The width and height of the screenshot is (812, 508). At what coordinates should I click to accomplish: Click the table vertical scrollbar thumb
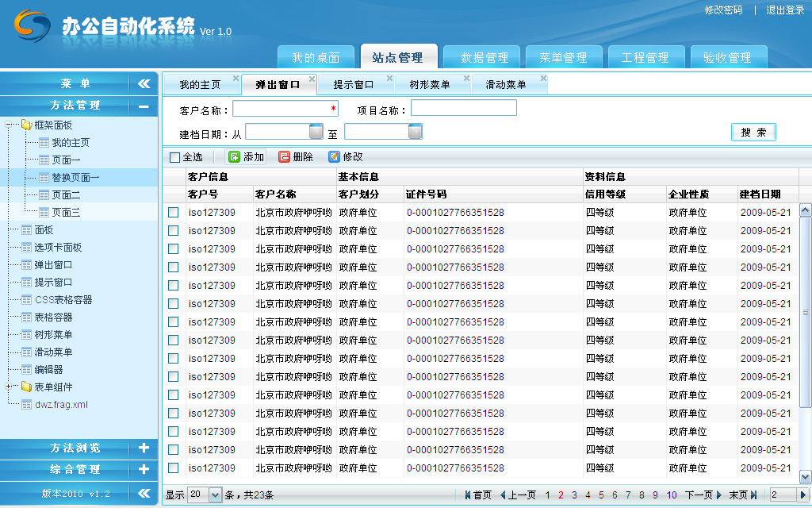point(806,312)
